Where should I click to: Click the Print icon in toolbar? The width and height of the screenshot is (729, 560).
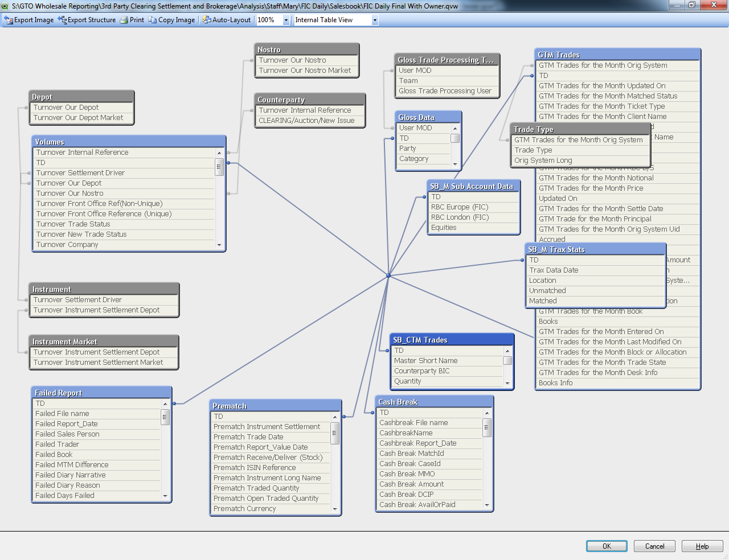[x=124, y=20]
